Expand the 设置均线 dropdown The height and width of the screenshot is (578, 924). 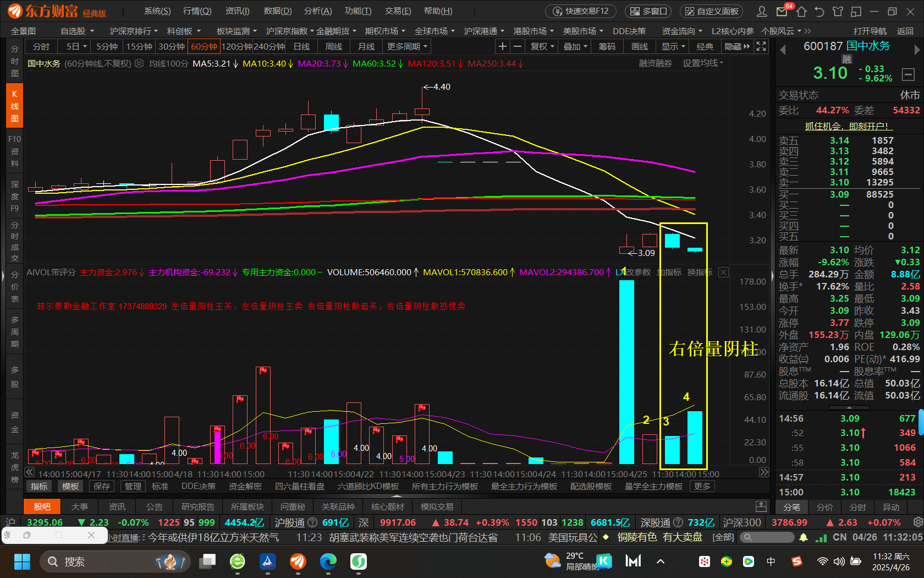(703, 63)
